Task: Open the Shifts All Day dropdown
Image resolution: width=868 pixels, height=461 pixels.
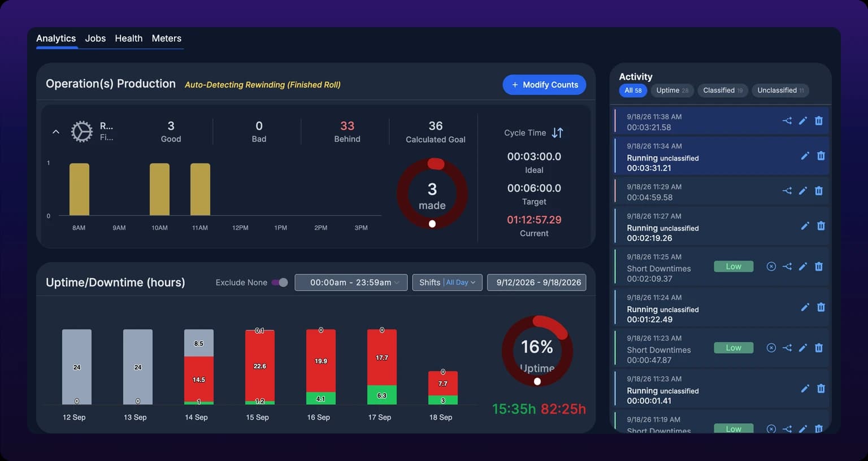Action: [447, 282]
